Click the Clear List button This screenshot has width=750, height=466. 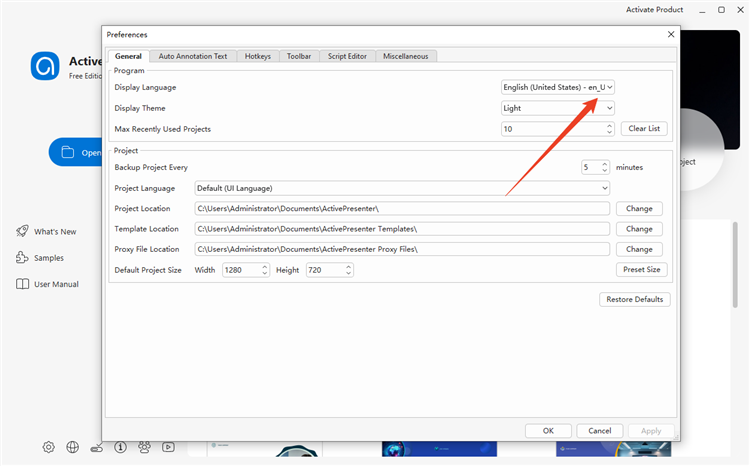[644, 128]
